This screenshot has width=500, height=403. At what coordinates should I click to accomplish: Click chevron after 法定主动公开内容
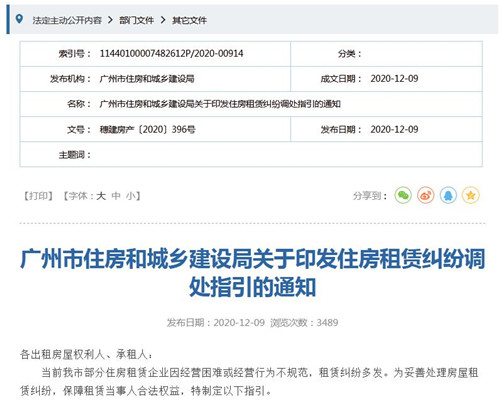[x=110, y=20]
